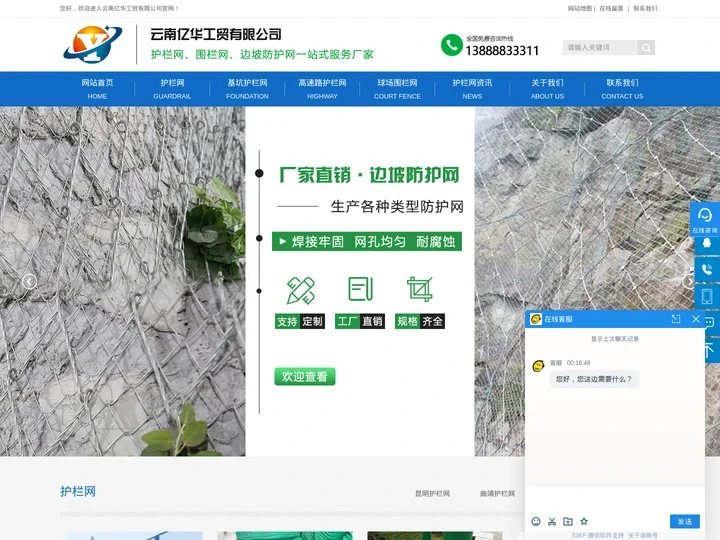The height and width of the screenshot is (540, 720).
Task: Click the keyword search input field
Action: coord(600,47)
